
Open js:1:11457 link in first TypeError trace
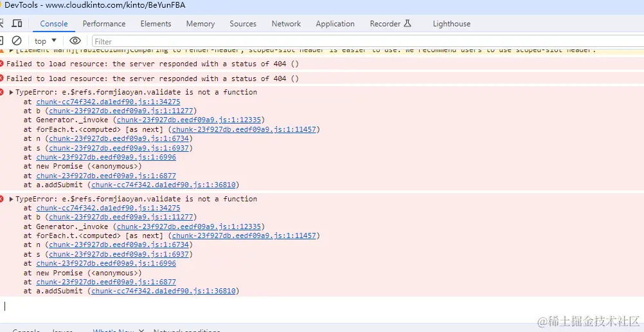(x=244, y=129)
